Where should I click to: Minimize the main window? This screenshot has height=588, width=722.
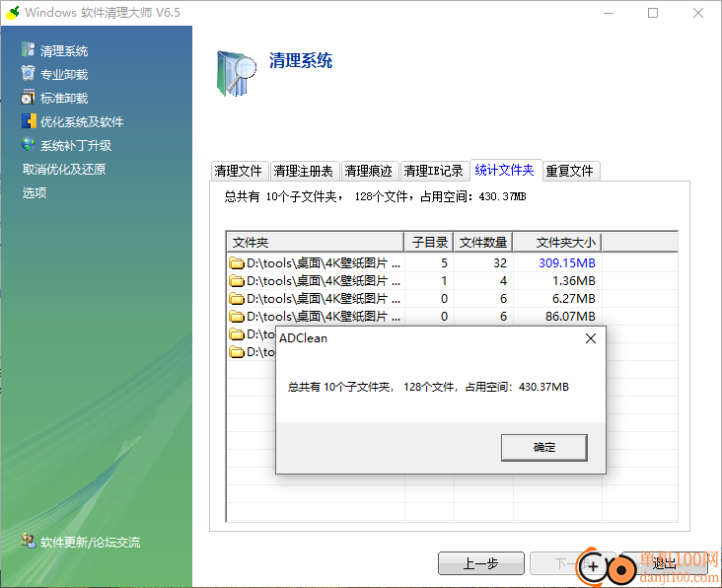609,13
